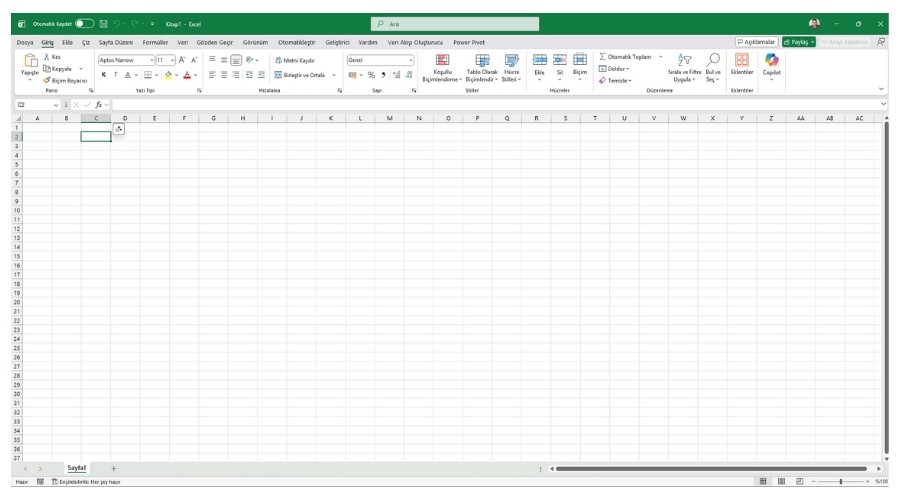
Task: Open Hücre Stilleri gallery
Action: [511, 68]
